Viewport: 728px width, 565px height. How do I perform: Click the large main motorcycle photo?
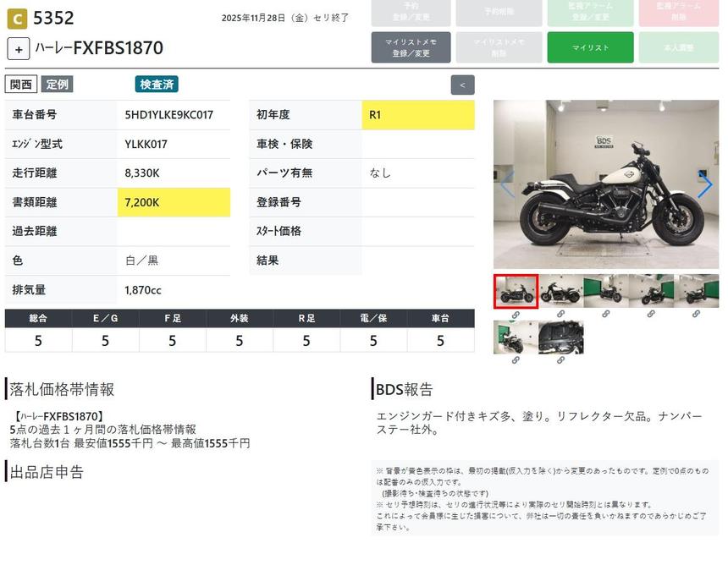[x=605, y=184]
